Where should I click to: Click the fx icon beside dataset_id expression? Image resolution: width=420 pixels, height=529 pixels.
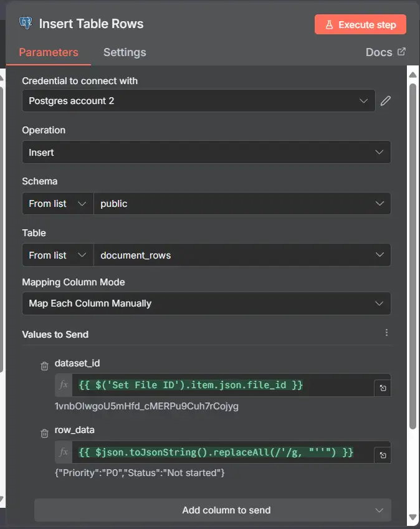(x=62, y=384)
